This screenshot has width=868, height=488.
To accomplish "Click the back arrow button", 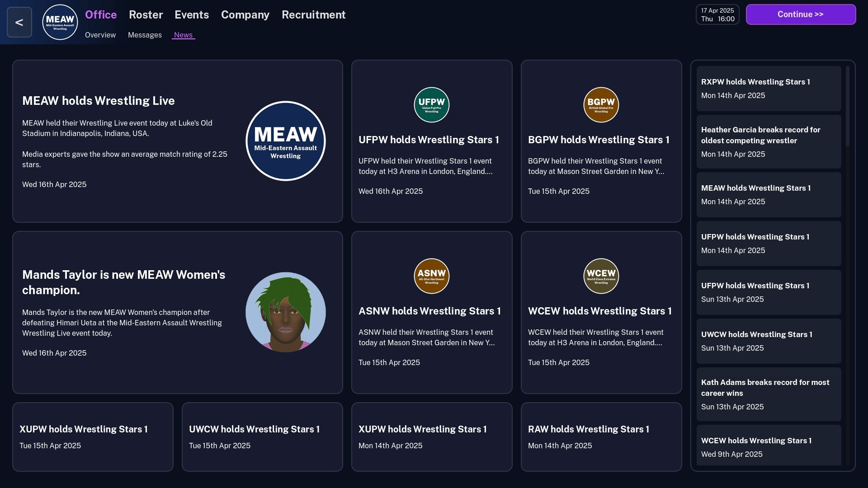I will (x=19, y=22).
